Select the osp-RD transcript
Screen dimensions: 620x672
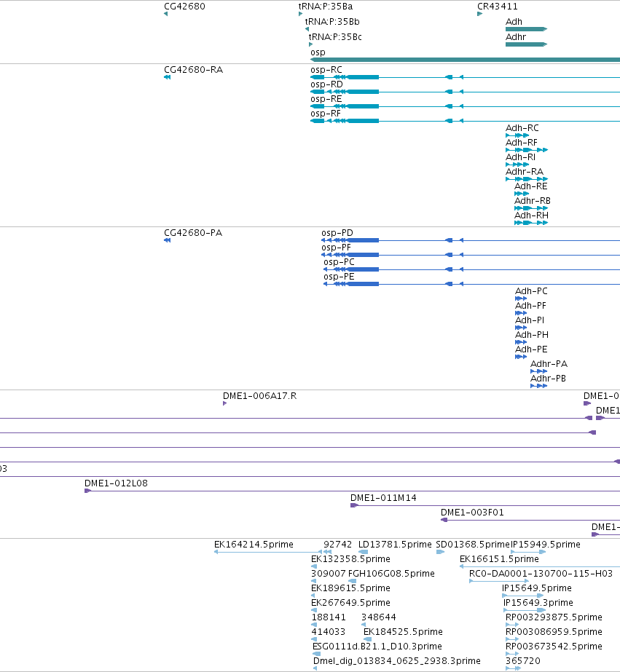tap(466, 92)
